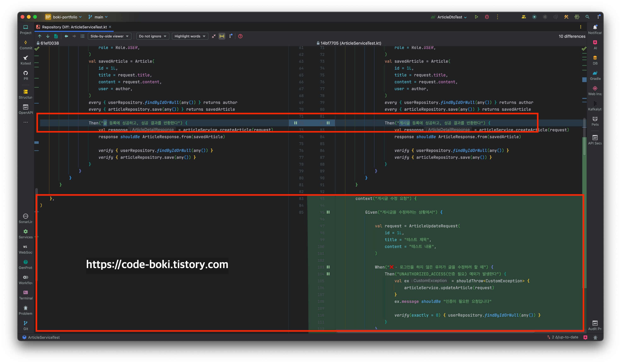Toggle collapse unchanged fragments
Viewport: 621px width, 364px height.
click(214, 36)
